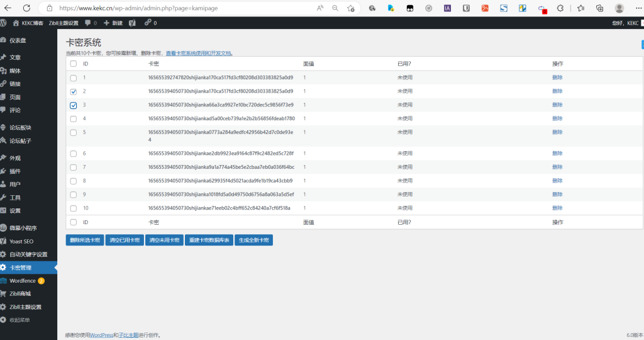Click the 删除所选卡密 button
The image size is (644, 340).
85,240
